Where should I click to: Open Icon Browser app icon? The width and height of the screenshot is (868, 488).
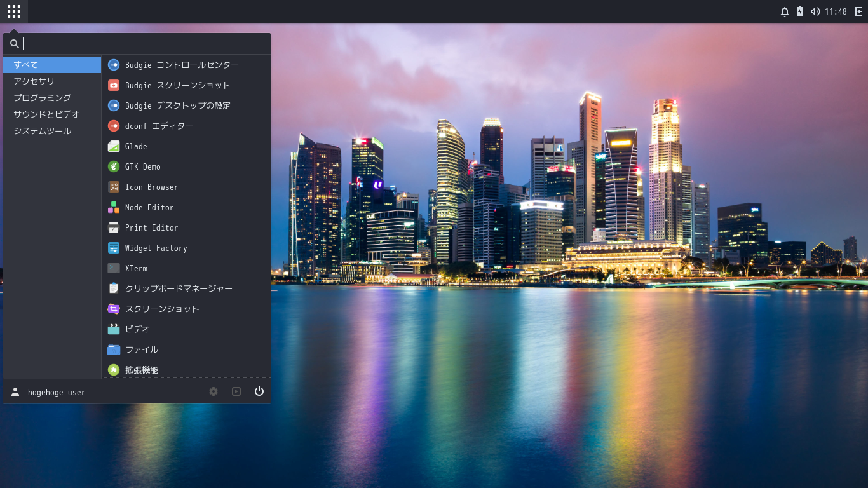tap(114, 187)
